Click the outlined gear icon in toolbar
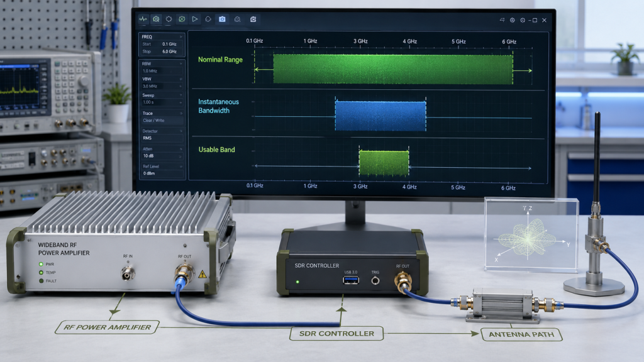 click(x=169, y=19)
